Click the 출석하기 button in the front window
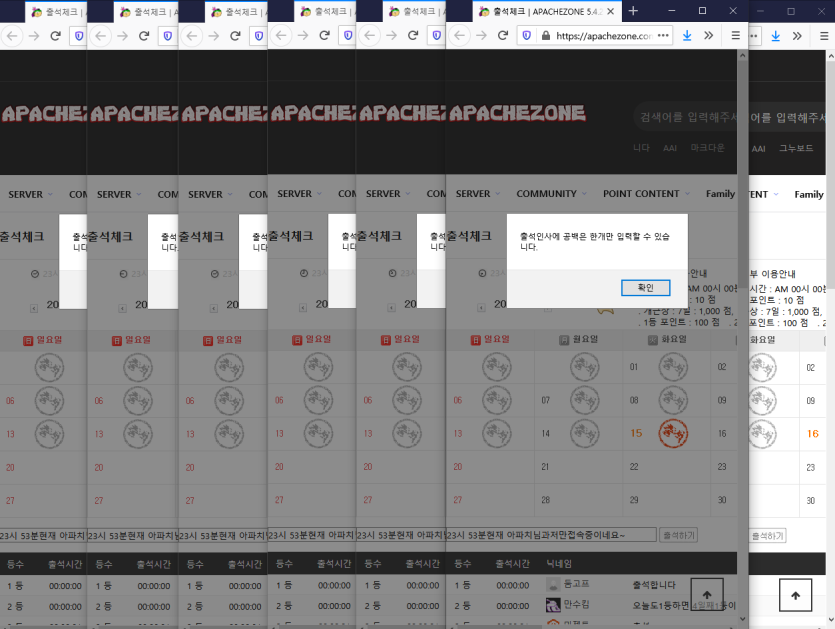The height and width of the screenshot is (629, 835). coord(678,535)
